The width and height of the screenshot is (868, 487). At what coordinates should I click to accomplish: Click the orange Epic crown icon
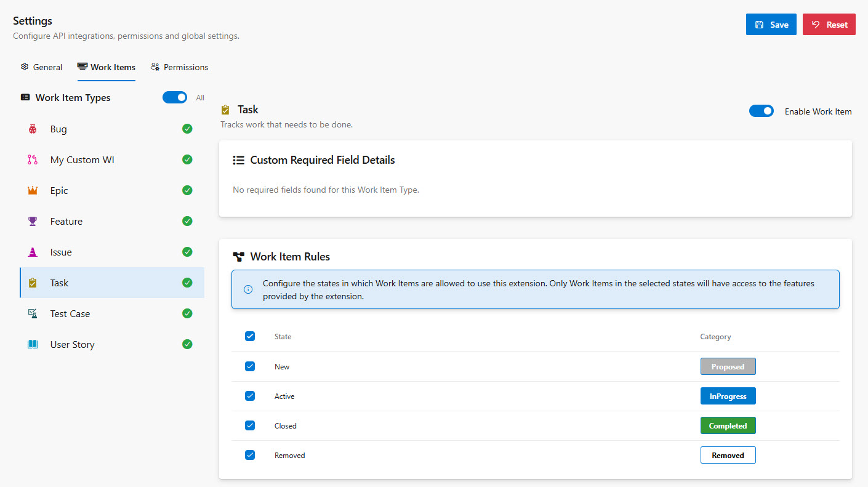[33, 191]
